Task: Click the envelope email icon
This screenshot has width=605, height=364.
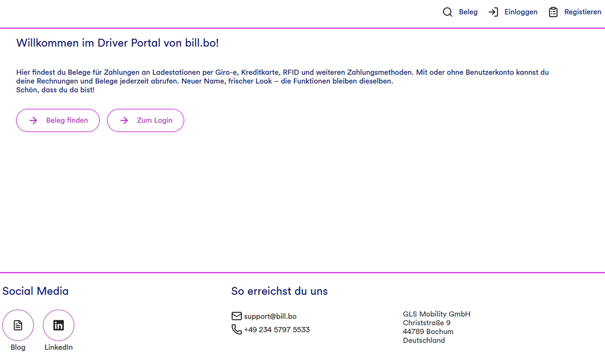Action: (236, 316)
